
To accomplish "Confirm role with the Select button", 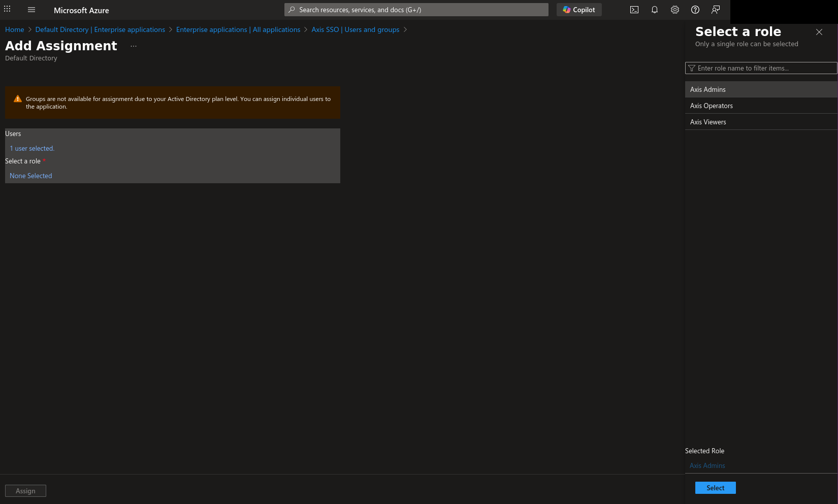I will tap(715, 487).
